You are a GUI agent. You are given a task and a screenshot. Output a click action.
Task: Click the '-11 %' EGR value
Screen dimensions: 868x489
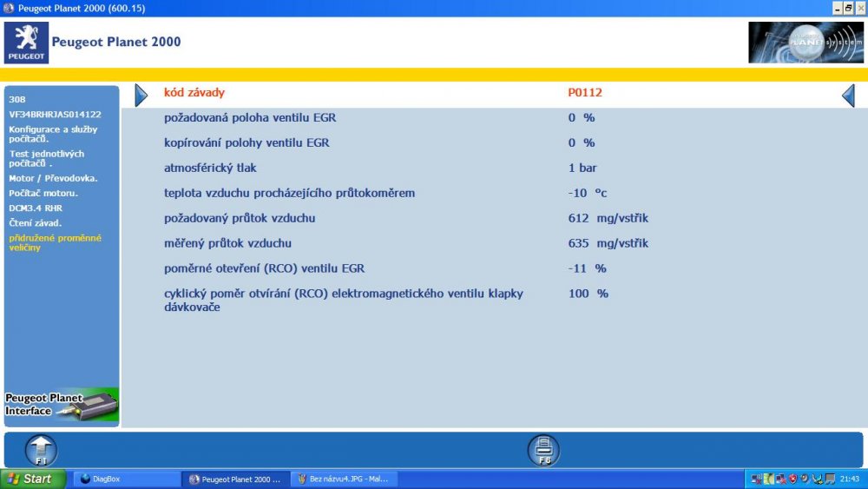click(587, 268)
